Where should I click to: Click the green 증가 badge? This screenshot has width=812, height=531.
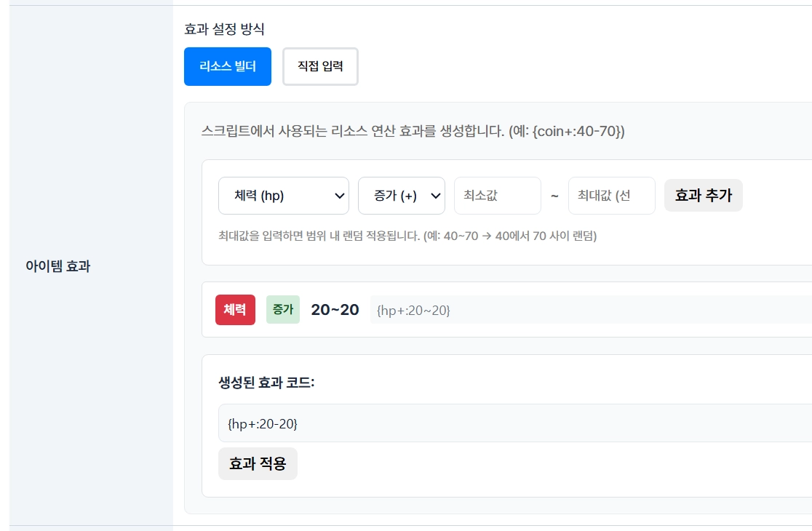[x=282, y=310]
